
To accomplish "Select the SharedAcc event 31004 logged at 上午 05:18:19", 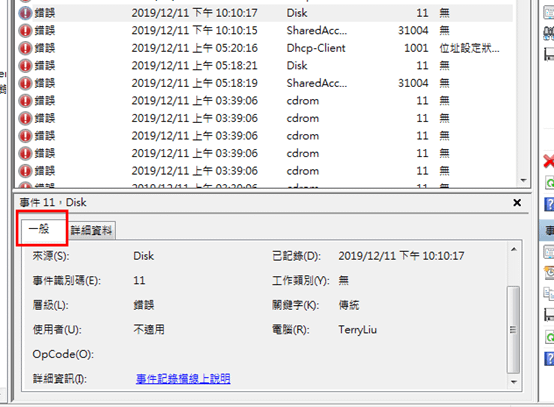I will click(x=265, y=83).
